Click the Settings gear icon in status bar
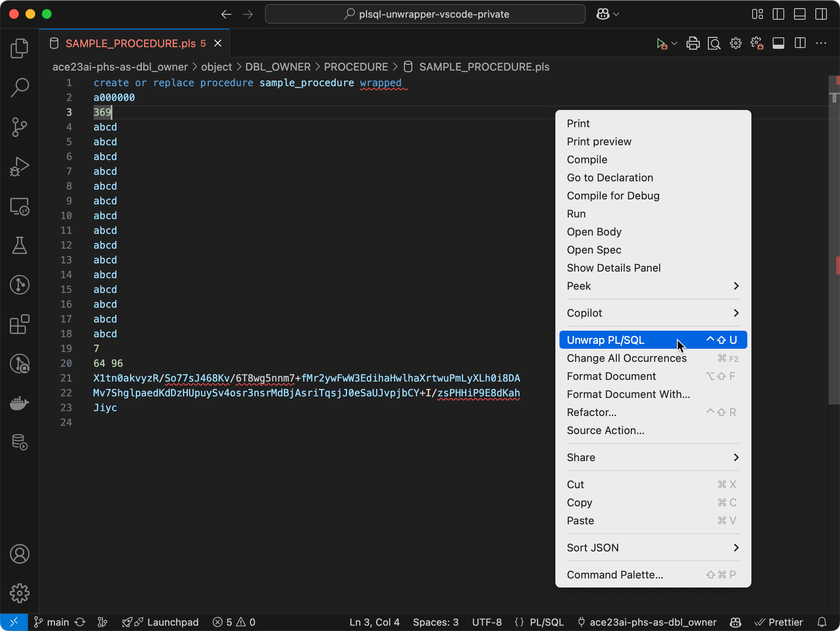This screenshot has height=631, width=840. point(19,593)
